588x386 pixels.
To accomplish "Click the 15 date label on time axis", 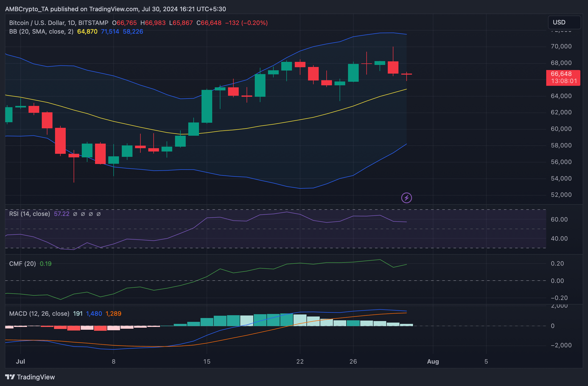I will click(x=207, y=362).
